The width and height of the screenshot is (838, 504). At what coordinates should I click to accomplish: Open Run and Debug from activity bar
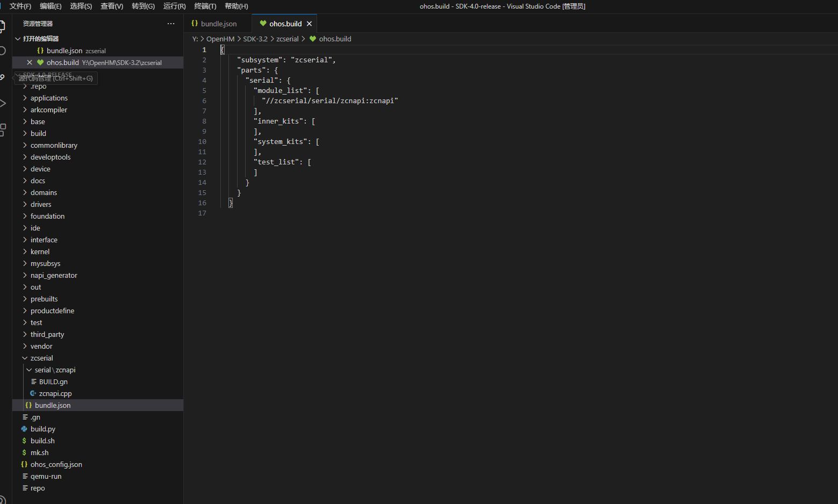coord(3,103)
